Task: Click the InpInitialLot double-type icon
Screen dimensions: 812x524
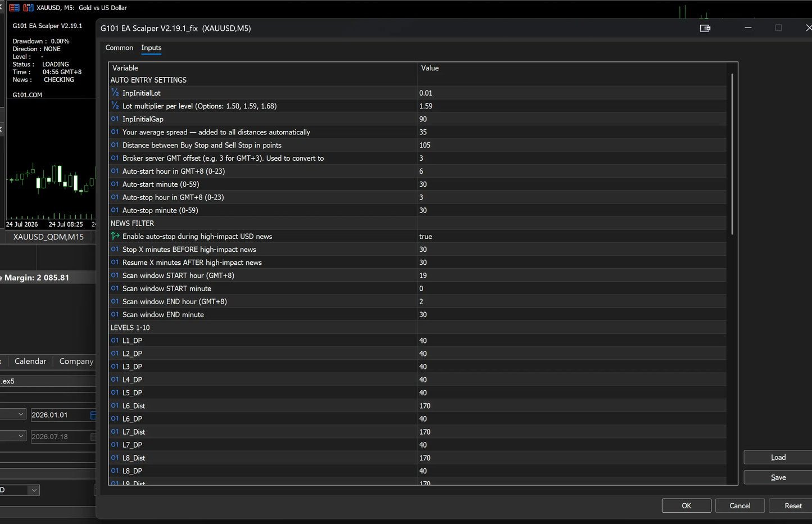Action: [x=115, y=93]
